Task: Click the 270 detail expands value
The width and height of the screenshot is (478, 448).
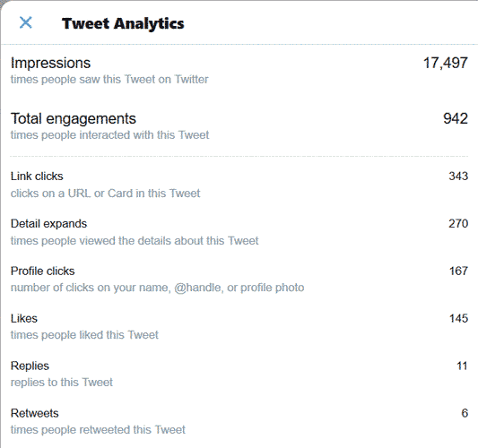Action: 458,223
